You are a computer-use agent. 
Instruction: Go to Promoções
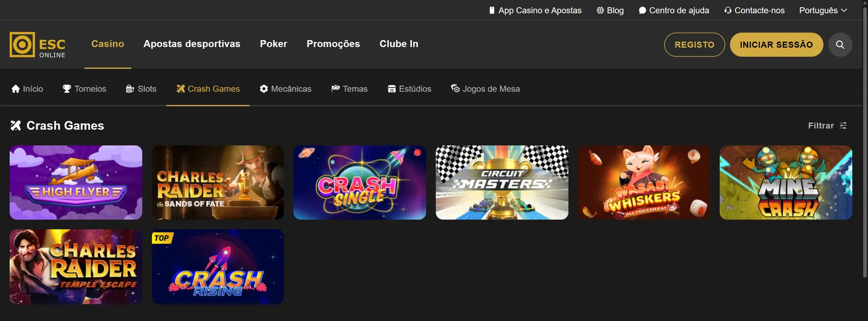[x=333, y=44]
